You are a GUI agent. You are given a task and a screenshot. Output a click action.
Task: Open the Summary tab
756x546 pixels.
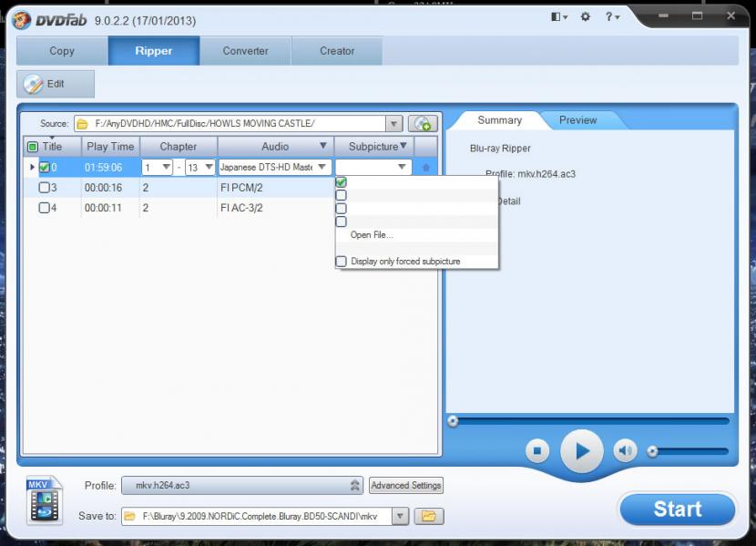pos(499,120)
